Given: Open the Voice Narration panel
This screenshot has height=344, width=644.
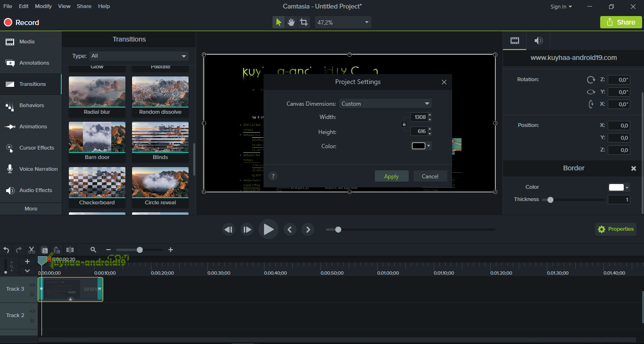Looking at the screenshot, I should [x=31, y=169].
